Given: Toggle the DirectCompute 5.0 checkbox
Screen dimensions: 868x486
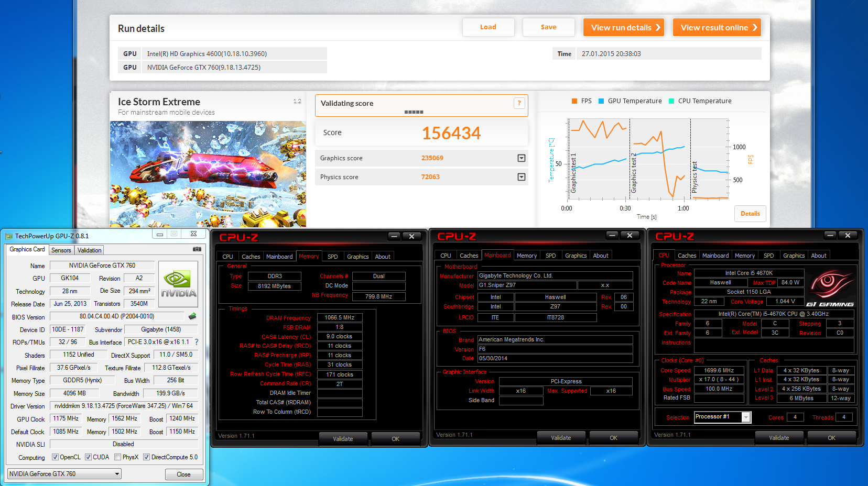Looking at the screenshot, I should (x=146, y=457).
